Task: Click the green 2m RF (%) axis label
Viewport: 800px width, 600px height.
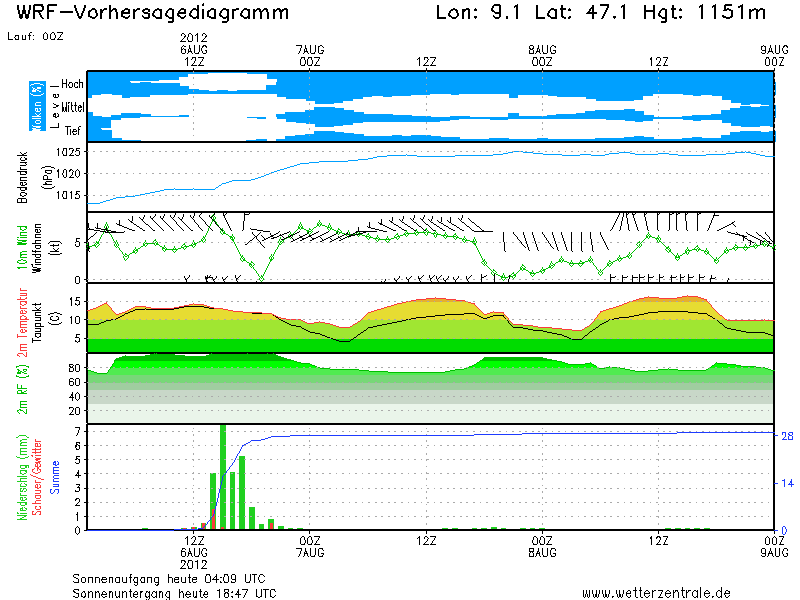Action: point(21,388)
